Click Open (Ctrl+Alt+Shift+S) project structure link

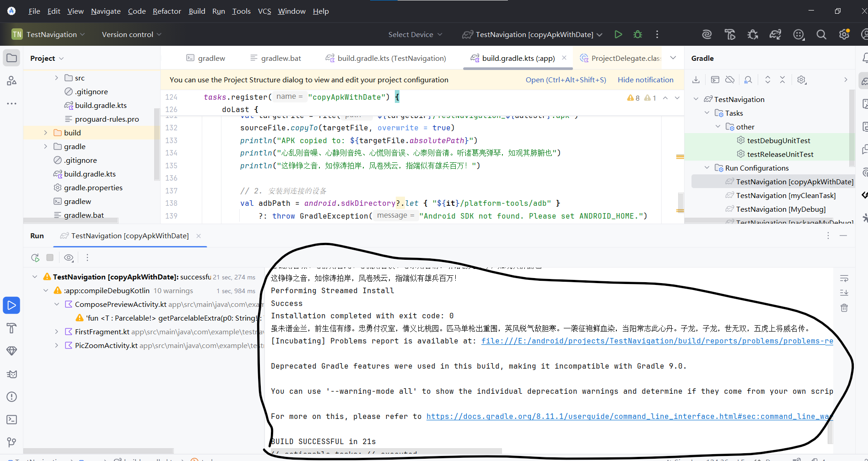click(566, 80)
